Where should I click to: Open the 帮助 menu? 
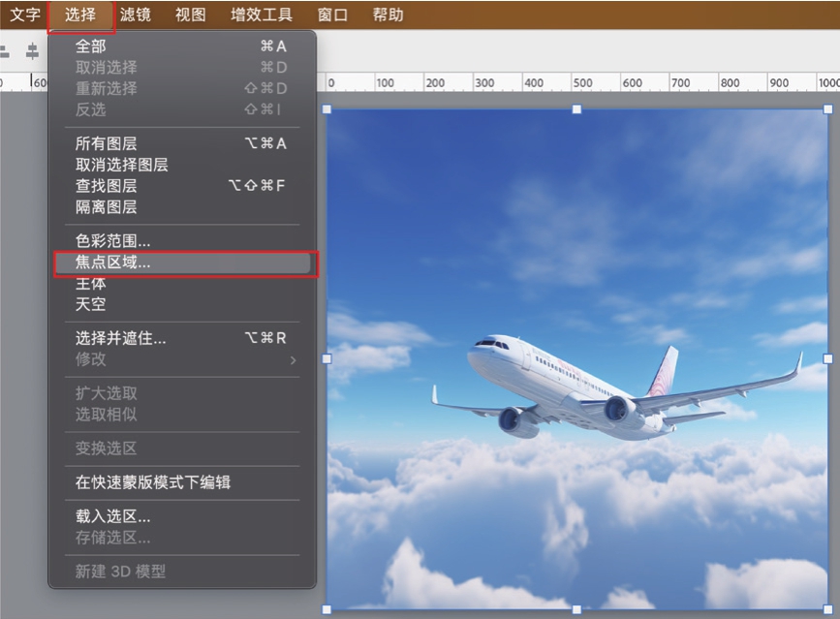tap(388, 15)
